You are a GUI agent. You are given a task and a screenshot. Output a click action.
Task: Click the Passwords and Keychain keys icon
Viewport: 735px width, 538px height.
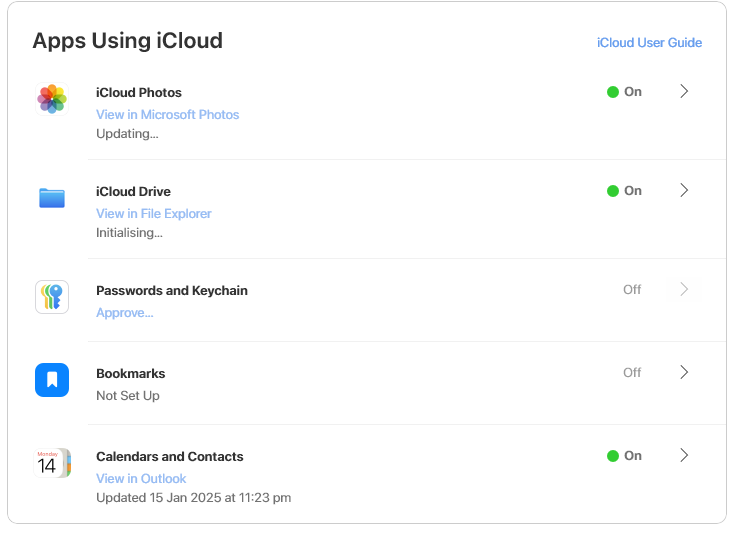(x=52, y=297)
